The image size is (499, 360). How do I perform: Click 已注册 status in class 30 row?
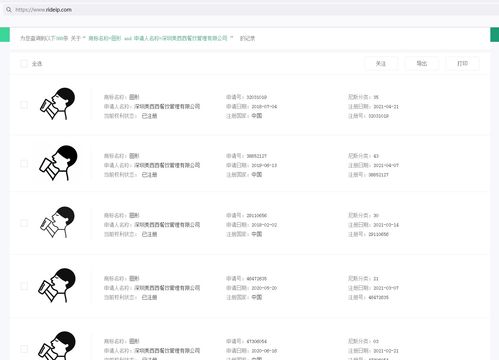pos(149,234)
